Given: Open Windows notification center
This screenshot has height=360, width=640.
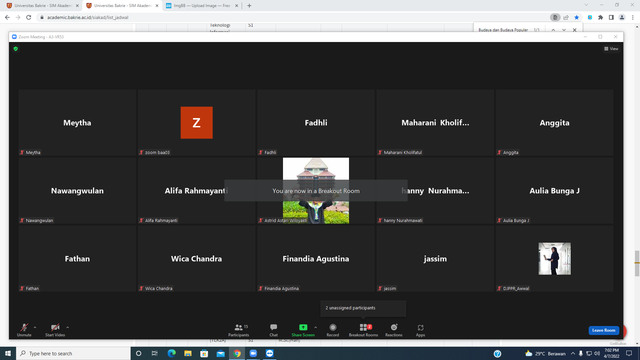Looking at the screenshot, I should (629, 353).
